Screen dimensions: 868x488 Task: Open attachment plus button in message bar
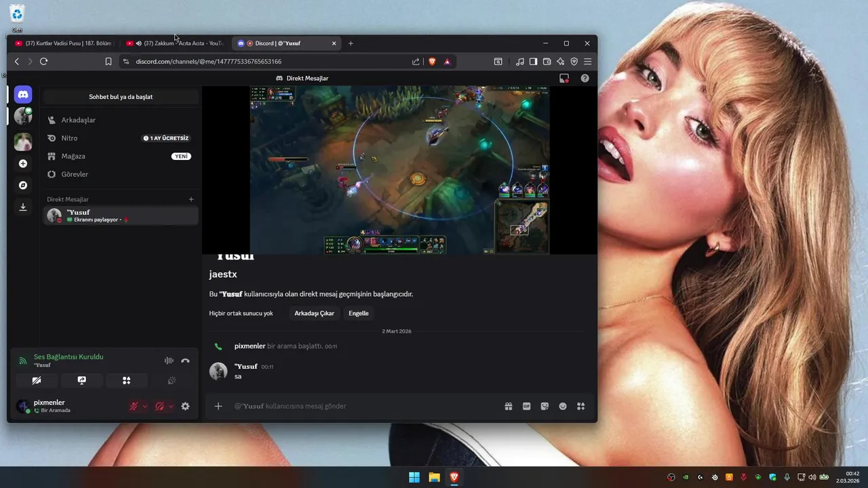(218, 406)
